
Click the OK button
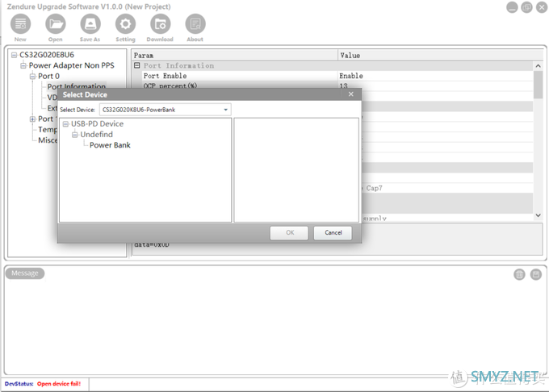[x=289, y=232]
